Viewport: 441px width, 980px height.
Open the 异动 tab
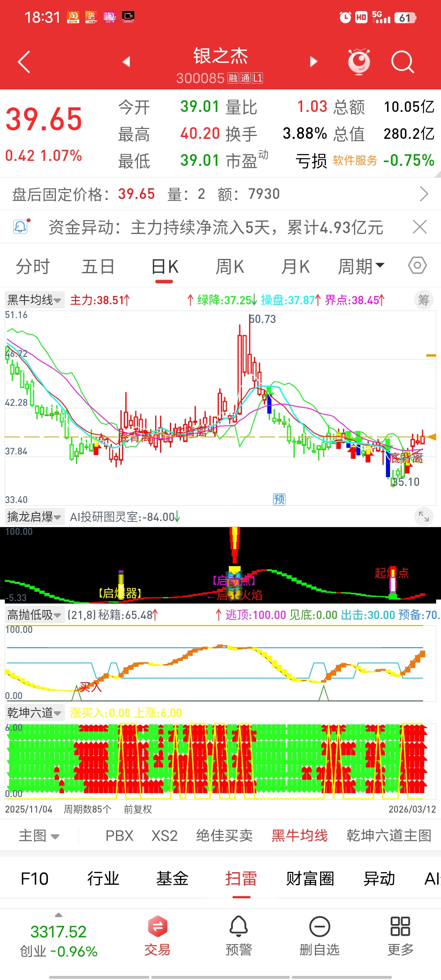(x=379, y=878)
